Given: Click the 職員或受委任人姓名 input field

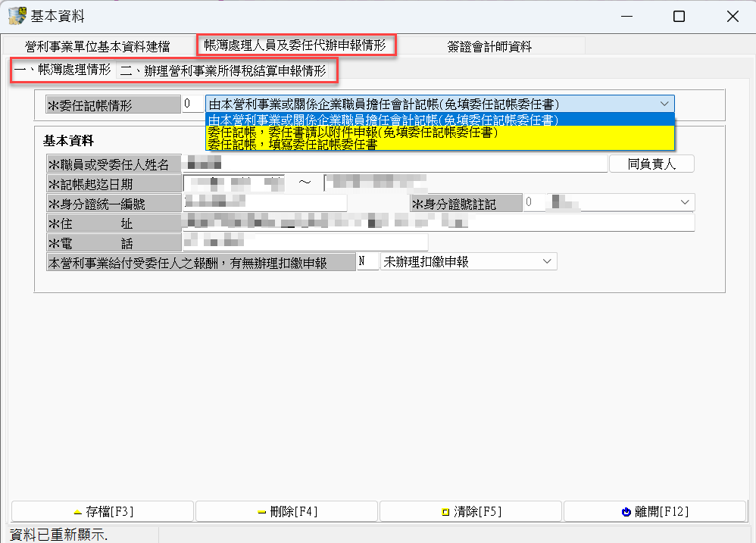Looking at the screenshot, I should point(395,164).
